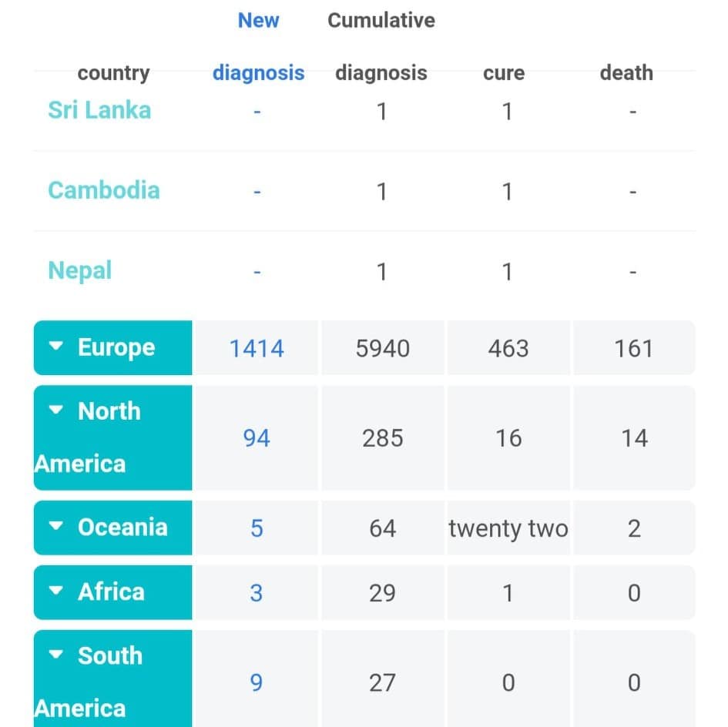The height and width of the screenshot is (727, 728).
Task: Click South America new diagnosis 9
Action: pos(257,682)
